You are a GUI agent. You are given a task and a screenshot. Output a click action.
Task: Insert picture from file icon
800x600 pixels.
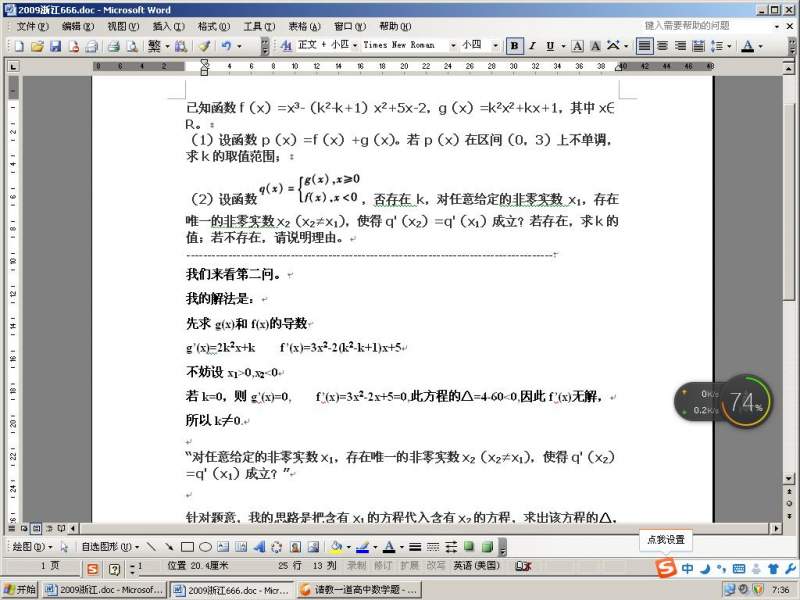click(x=313, y=547)
